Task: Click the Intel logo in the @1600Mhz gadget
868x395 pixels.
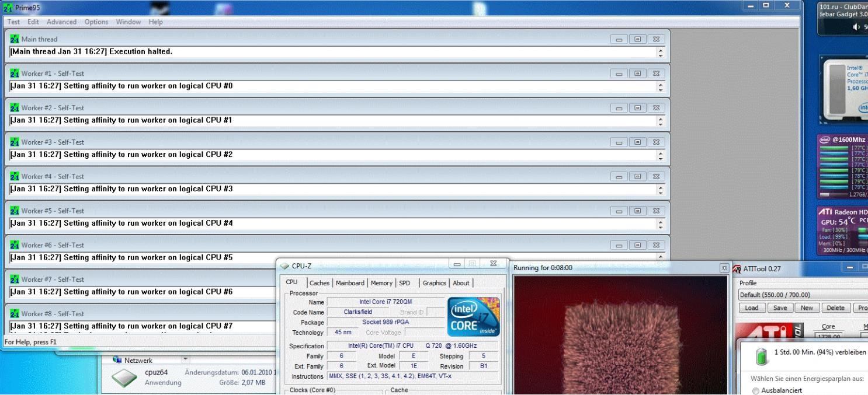Action: (x=825, y=139)
